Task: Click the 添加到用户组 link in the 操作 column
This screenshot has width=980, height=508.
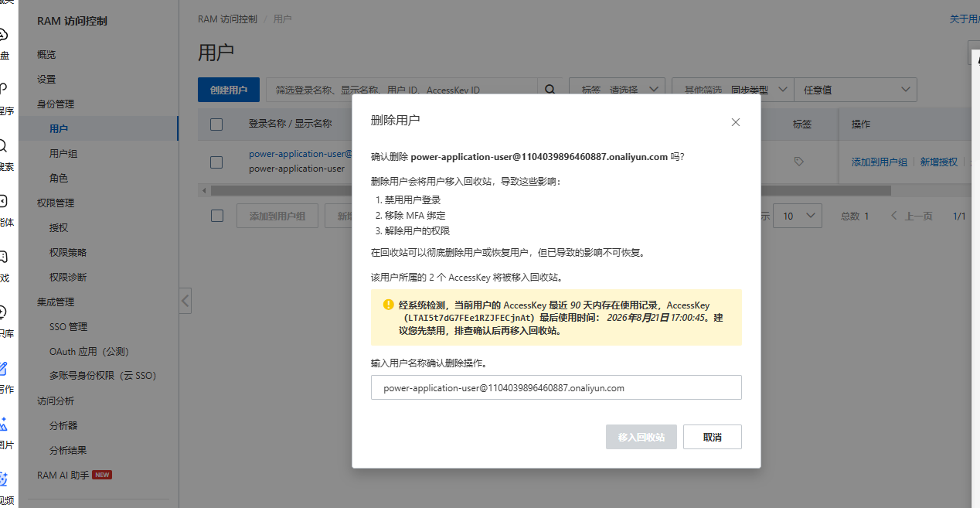Action: click(880, 162)
